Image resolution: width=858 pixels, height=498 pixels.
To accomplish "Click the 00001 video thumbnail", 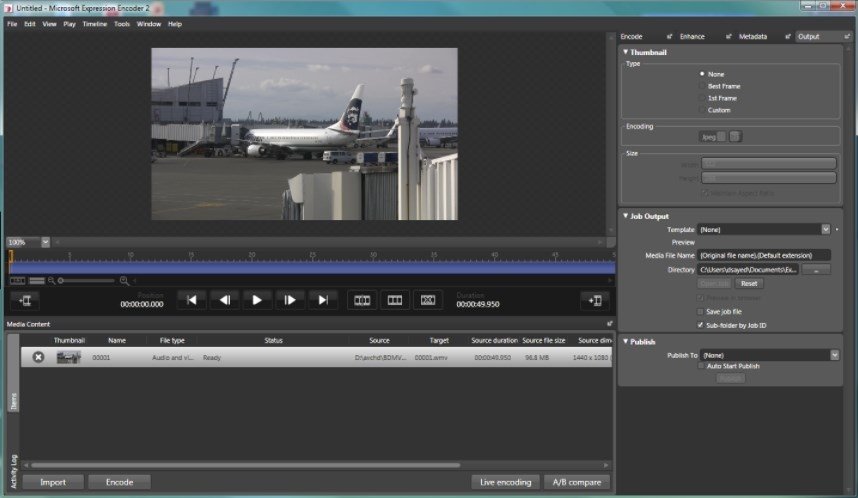I will pos(68,357).
